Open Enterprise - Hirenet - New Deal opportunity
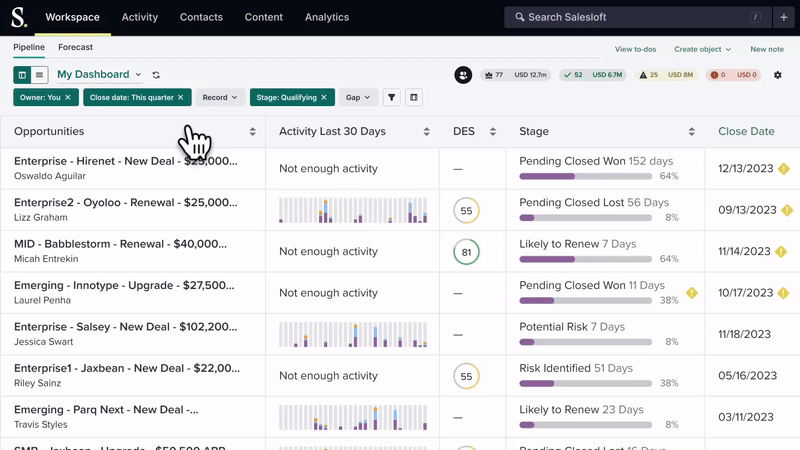The image size is (800, 450). [x=126, y=161]
